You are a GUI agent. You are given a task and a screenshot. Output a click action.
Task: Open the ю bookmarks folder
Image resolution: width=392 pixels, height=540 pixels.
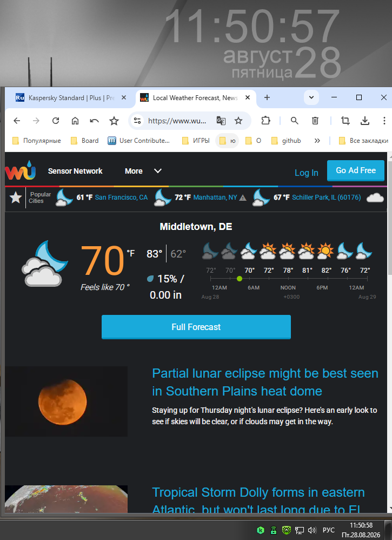click(x=228, y=141)
